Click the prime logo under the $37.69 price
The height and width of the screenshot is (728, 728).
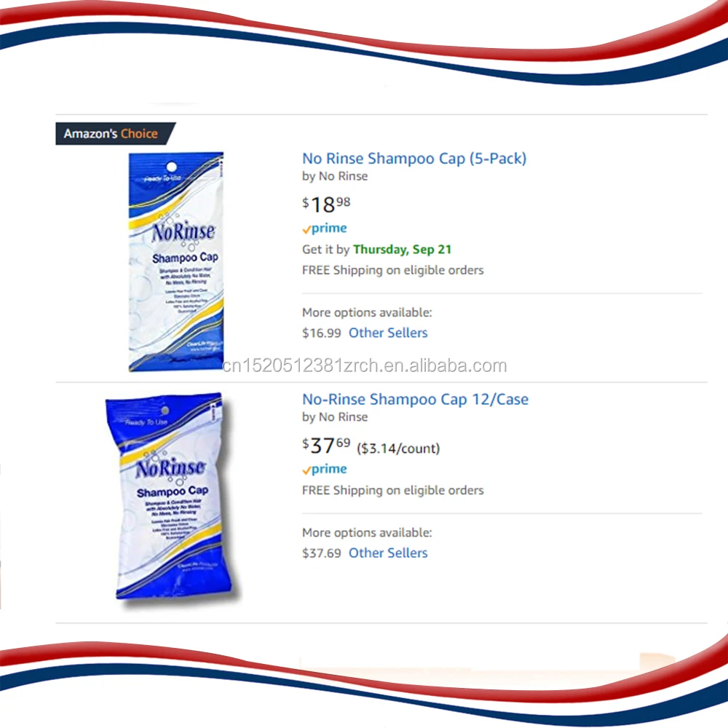pyautogui.click(x=325, y=470)
